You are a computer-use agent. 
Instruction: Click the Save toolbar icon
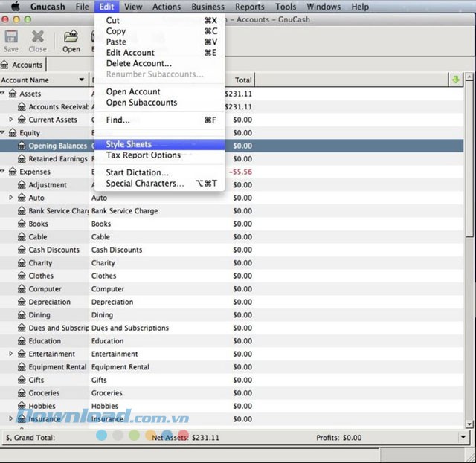pyautogui.click(x=11, y=39)
